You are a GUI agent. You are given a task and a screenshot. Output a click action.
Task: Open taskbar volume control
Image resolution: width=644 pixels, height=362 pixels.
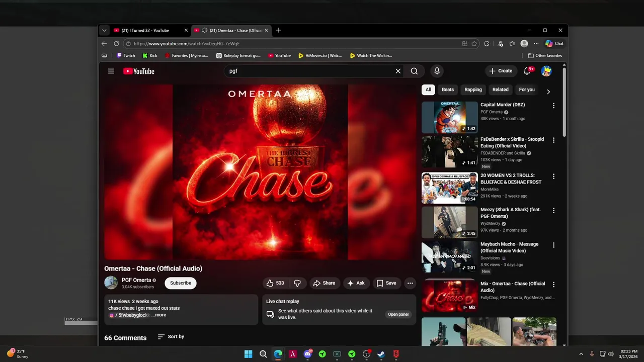tap(610, 354)
